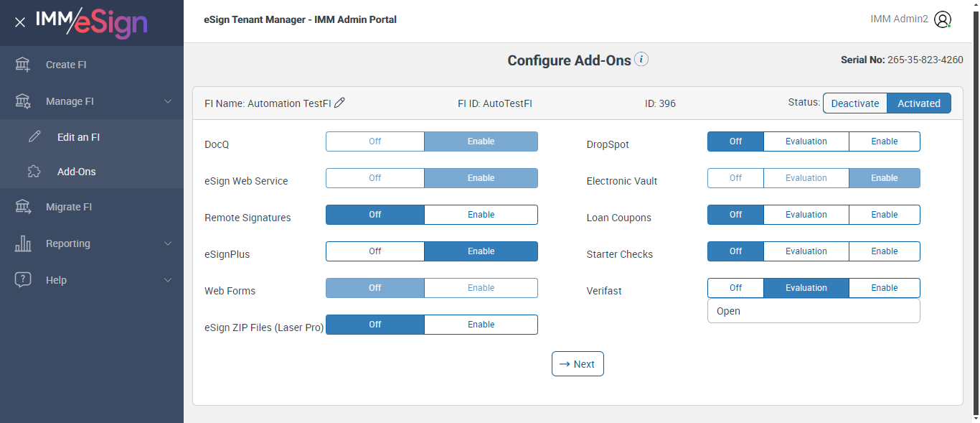980x423 pixels.
Task: Click the Next button
Action: [x=578, y=364]
